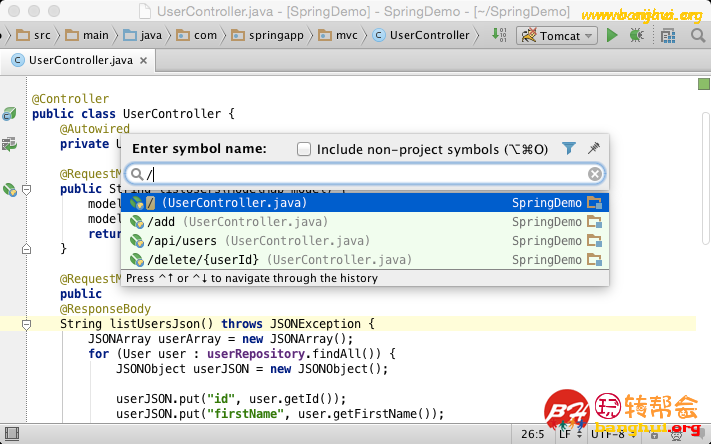Select the com breadcrumb package
Viewport: 711px width, 444px height.
(196, 35)
